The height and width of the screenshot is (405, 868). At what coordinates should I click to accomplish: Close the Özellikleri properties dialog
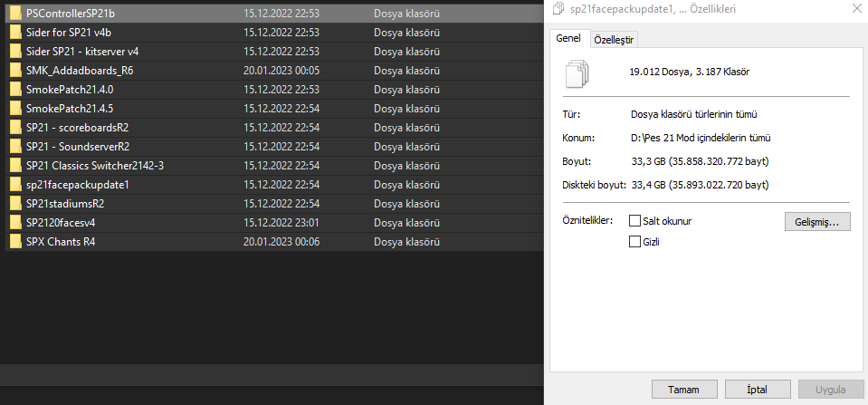click(856, 6)
